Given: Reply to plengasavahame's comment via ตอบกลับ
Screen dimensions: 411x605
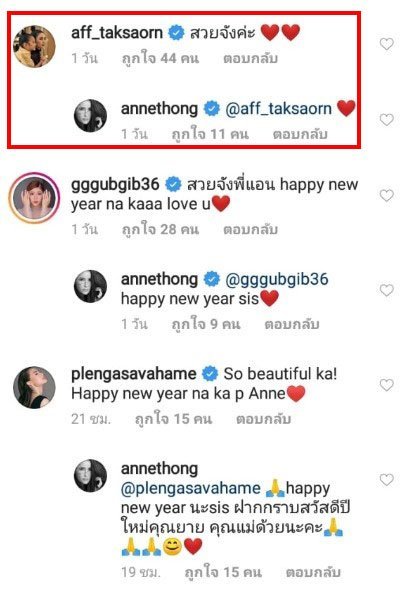Looking at the screenshot, I should click(263, 419).
